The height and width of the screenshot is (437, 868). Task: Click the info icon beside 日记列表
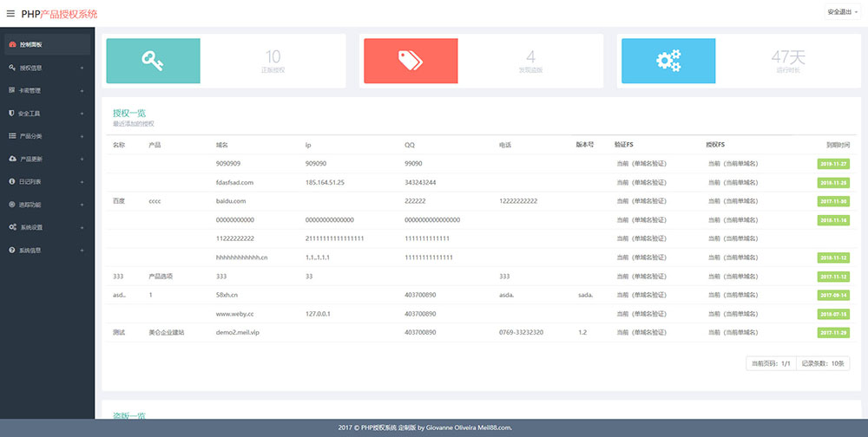[12, 181]
